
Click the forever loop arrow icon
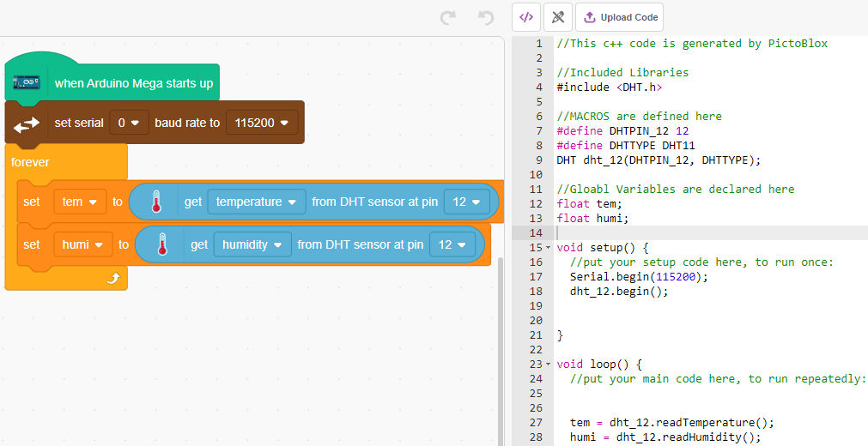113,279
